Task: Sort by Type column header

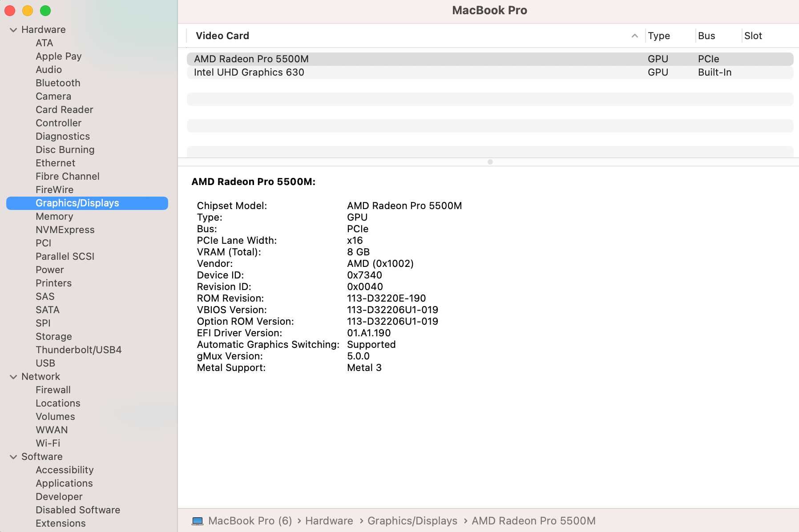Action: (x=659, y=36)
